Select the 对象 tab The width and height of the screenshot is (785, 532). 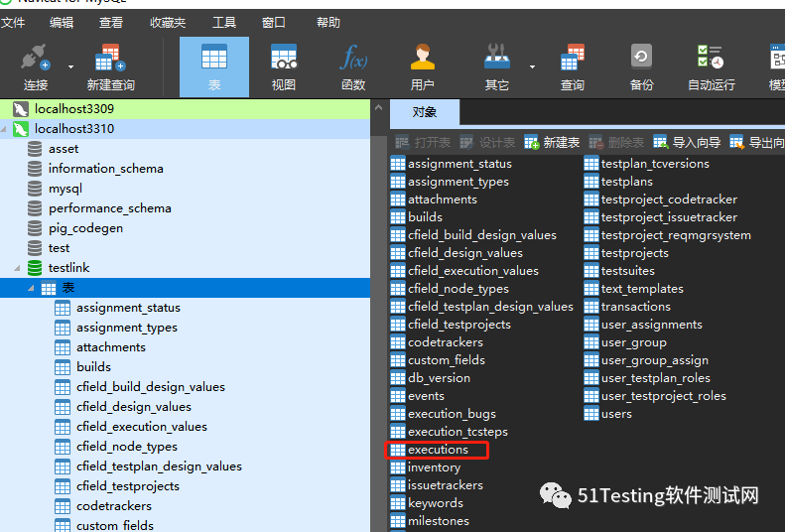[425, 112]
